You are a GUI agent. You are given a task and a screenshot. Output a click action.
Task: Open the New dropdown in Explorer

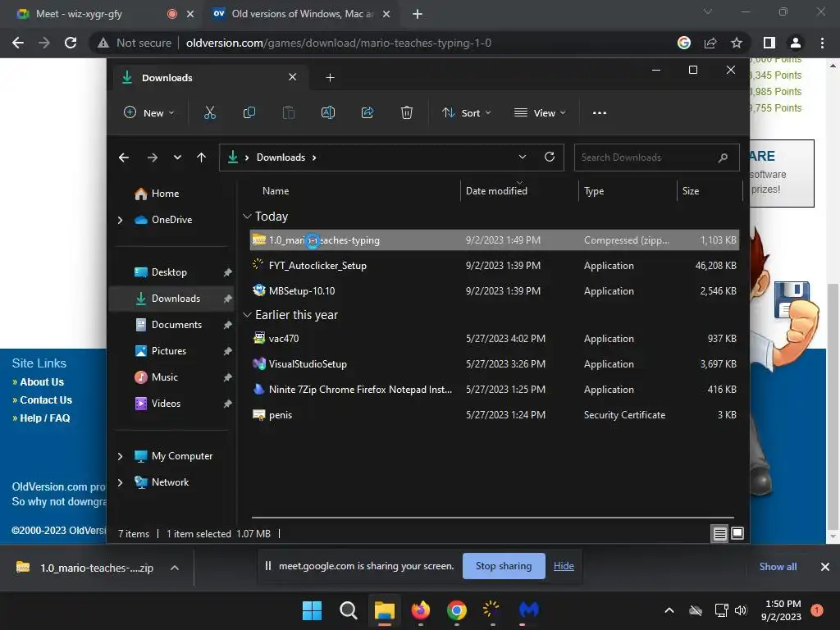pos(149,113)
